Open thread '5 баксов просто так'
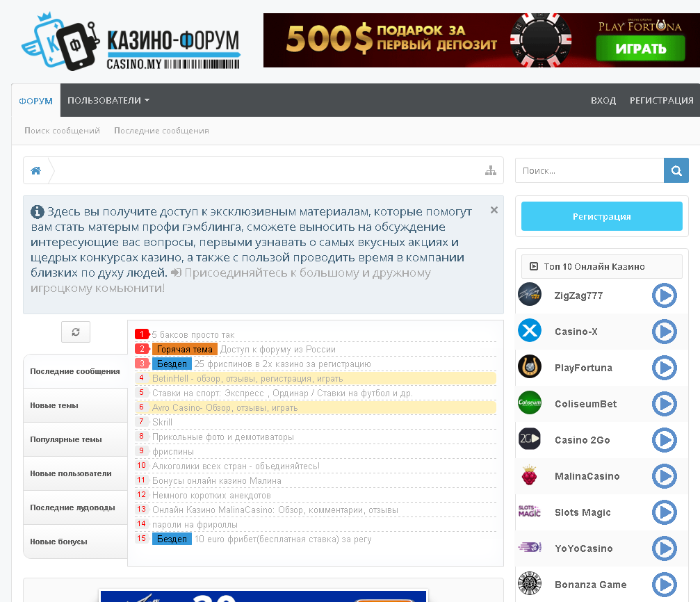The image size is (700, 602). pyautogui.click(x=193, y=334)
